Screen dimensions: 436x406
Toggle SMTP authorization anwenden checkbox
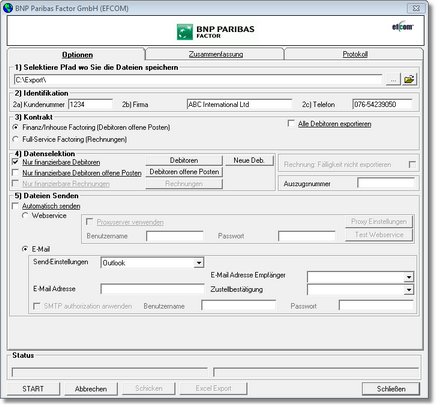point(37,306)
